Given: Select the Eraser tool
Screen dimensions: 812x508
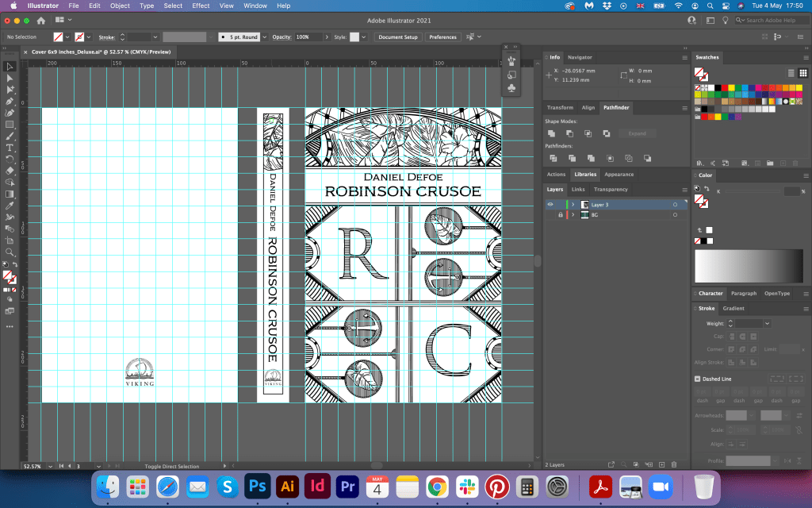Looking at the screenshot, I should tap(10, 171).
